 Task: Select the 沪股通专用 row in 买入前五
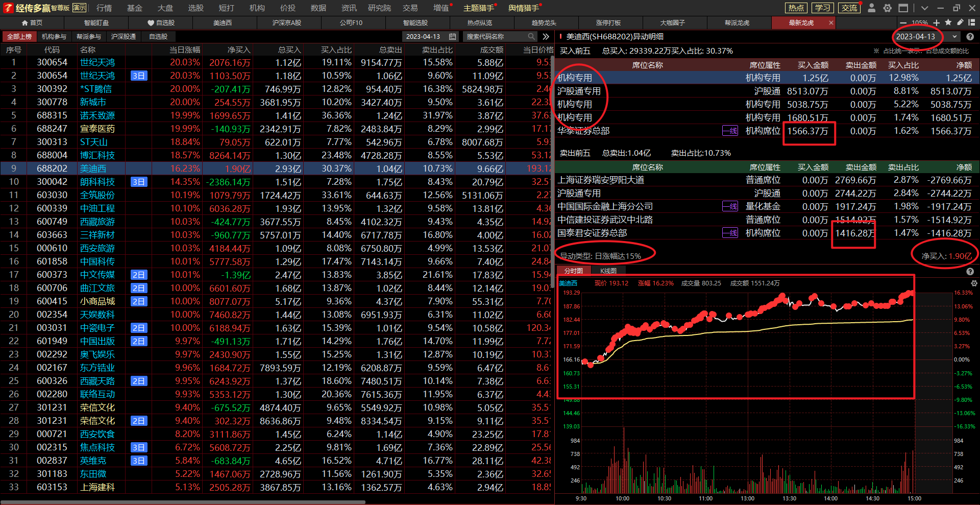pyautogui.click(x=767, y=91)
